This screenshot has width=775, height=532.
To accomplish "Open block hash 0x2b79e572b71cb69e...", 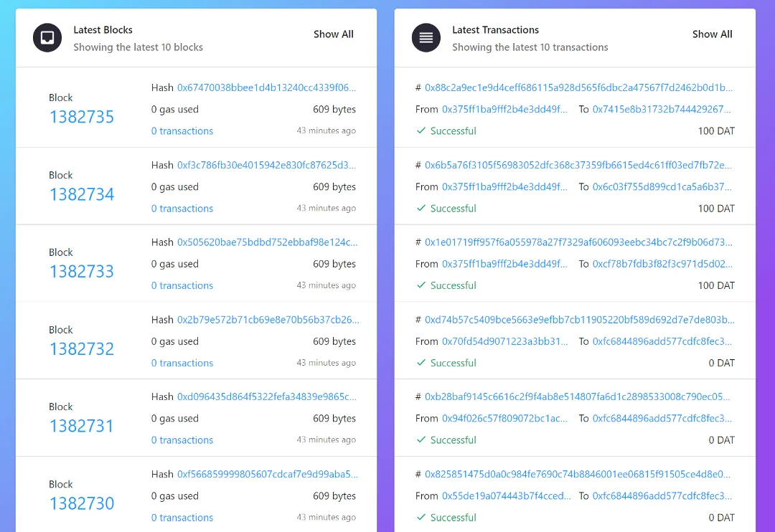I will click(x=268, y=320).
